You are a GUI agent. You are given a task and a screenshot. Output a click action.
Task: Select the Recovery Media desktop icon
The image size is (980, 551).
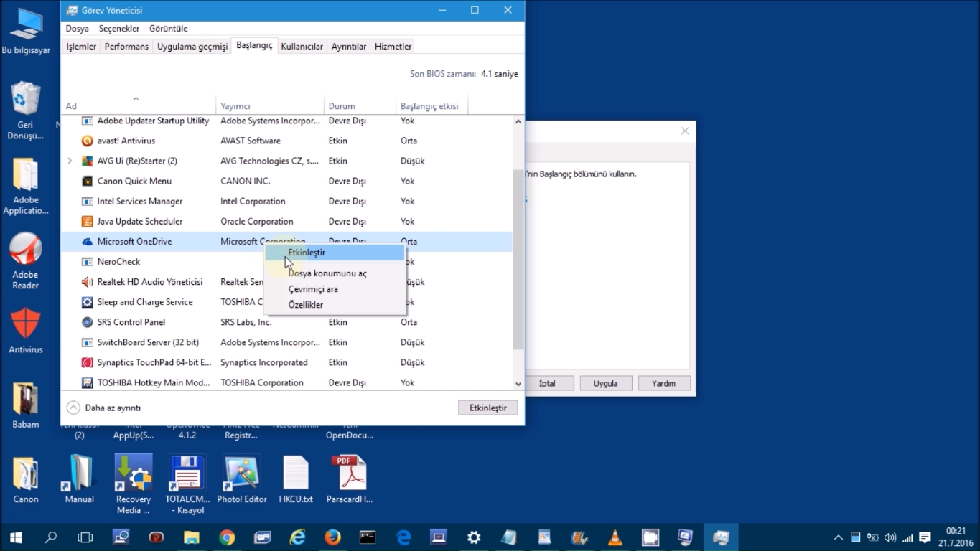pyautogui.click(x=134, y=484)
